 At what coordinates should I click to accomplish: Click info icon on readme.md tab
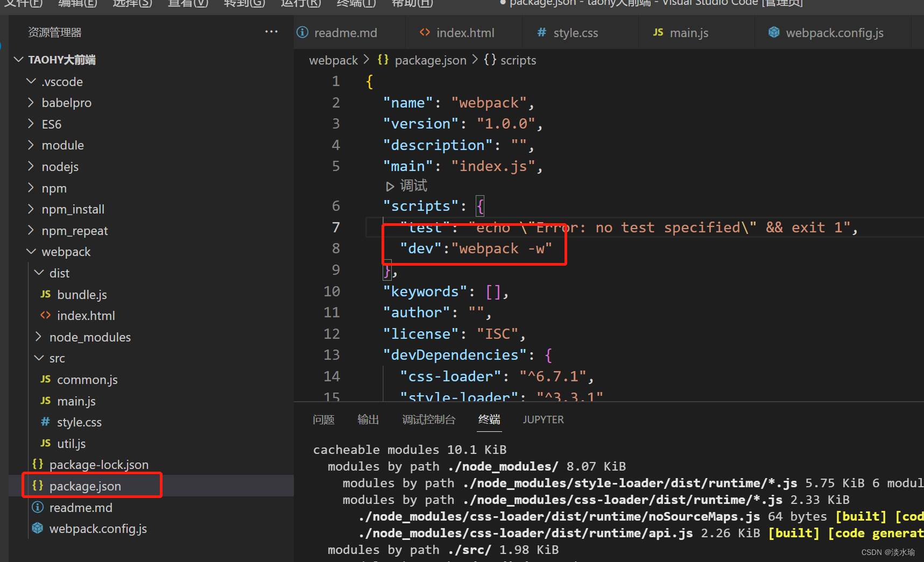(302, 32)
